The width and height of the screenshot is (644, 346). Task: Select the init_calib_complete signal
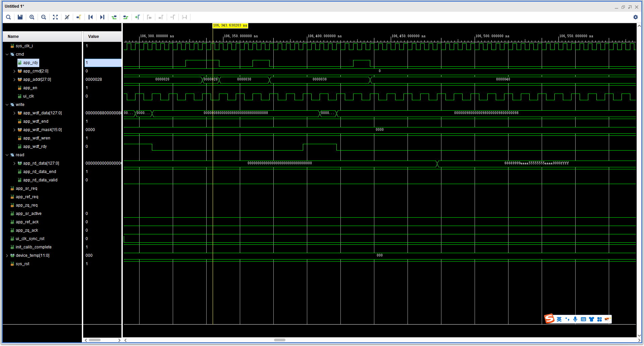pos(34,247)
